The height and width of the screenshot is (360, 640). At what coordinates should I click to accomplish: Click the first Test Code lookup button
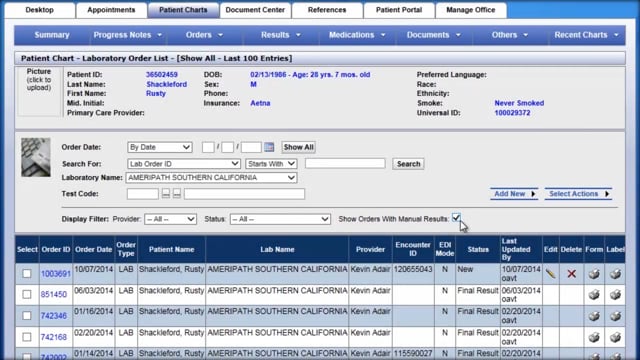(166, 193)
